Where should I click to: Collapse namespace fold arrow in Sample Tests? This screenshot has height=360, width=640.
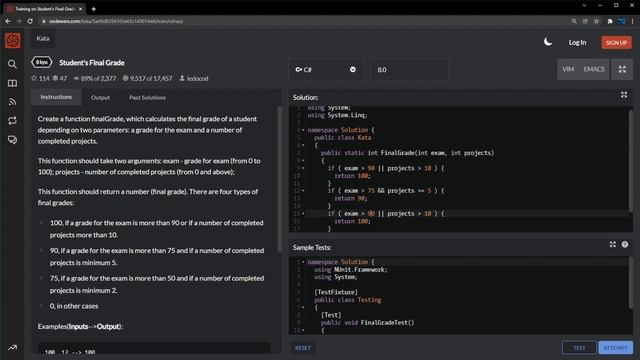(303, 262)
